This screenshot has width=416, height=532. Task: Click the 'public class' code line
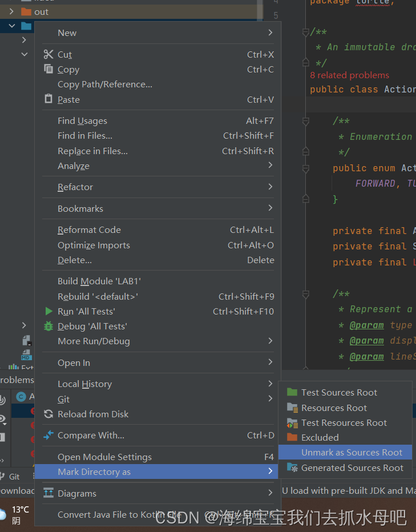tap(363, 89)
